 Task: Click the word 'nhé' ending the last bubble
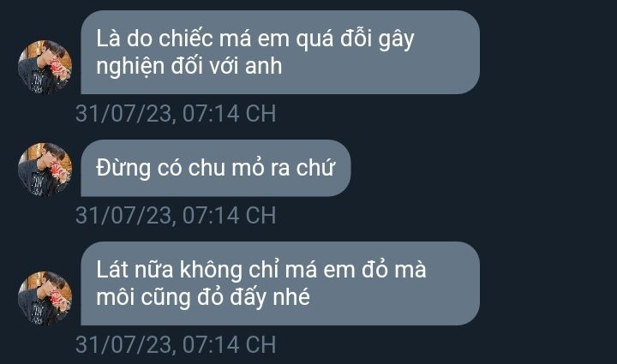[292, 297]
